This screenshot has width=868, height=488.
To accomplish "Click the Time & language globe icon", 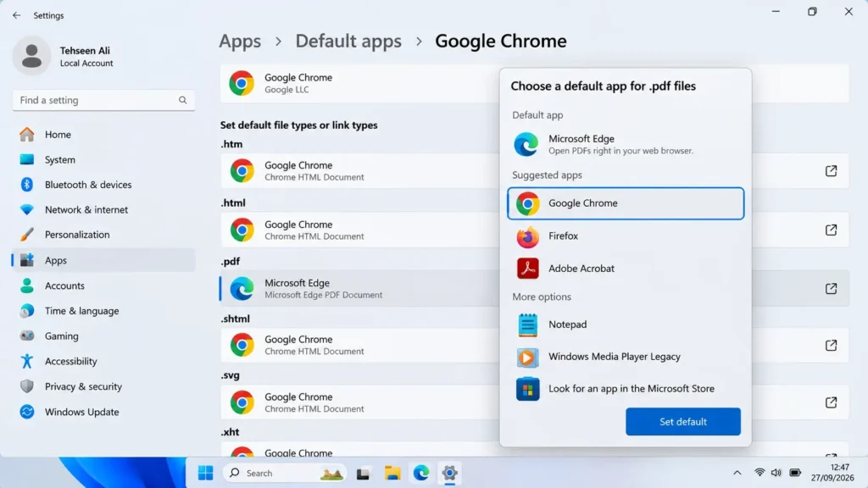I will click(x=26, y=311).
